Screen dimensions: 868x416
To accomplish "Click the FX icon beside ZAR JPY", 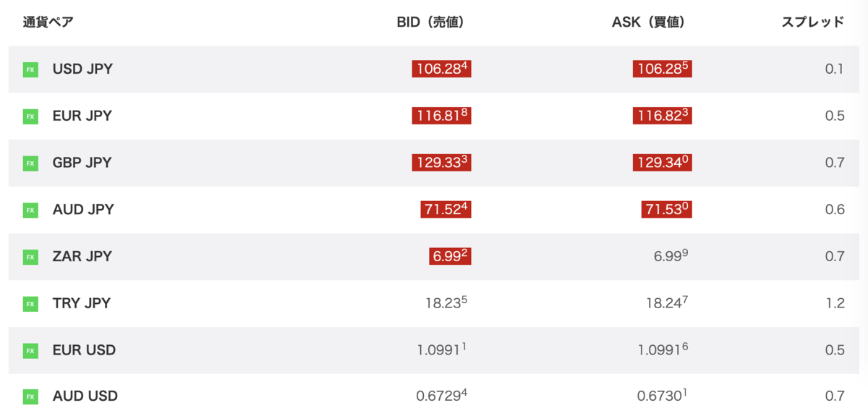I will 30,257.
